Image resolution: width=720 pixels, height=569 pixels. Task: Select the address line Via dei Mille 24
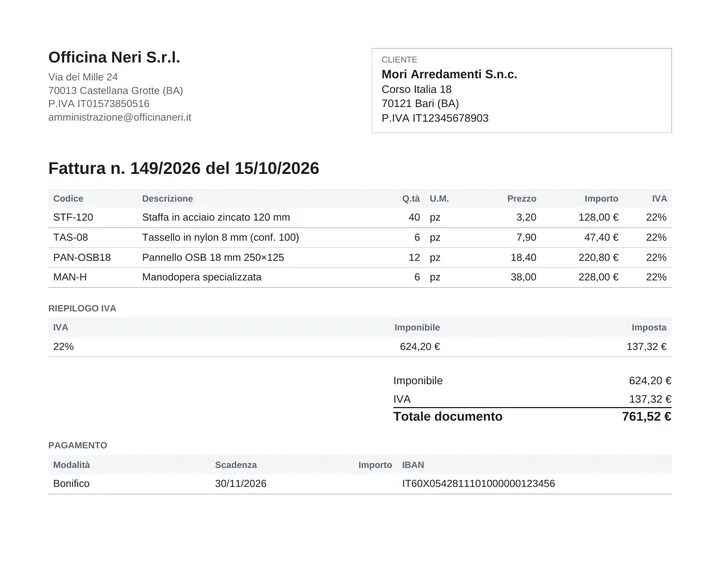[83, 77]
